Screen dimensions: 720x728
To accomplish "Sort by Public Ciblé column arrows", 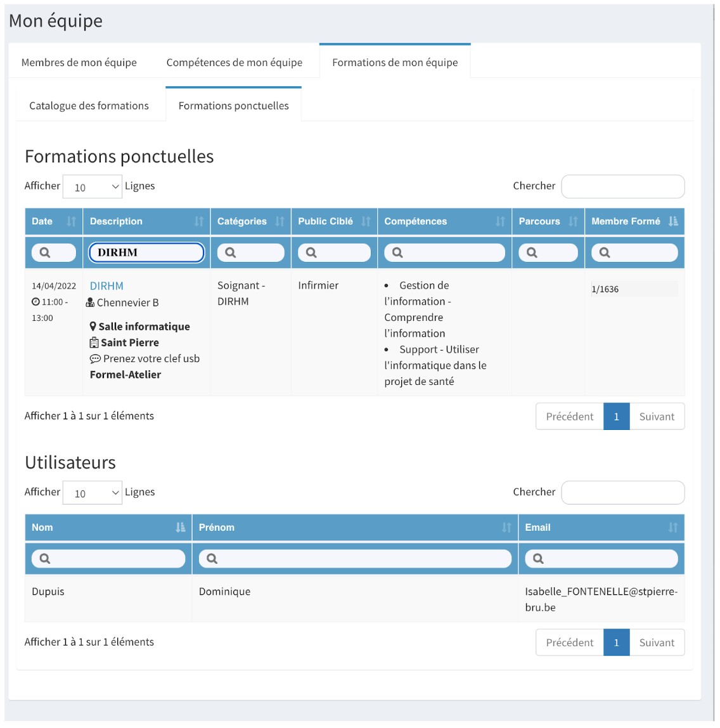I will [366, 221].
